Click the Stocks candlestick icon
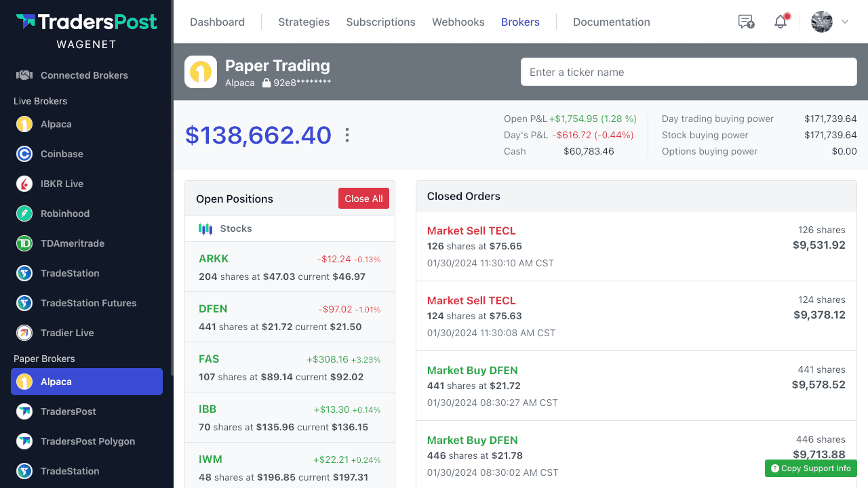 pos(205,228)
